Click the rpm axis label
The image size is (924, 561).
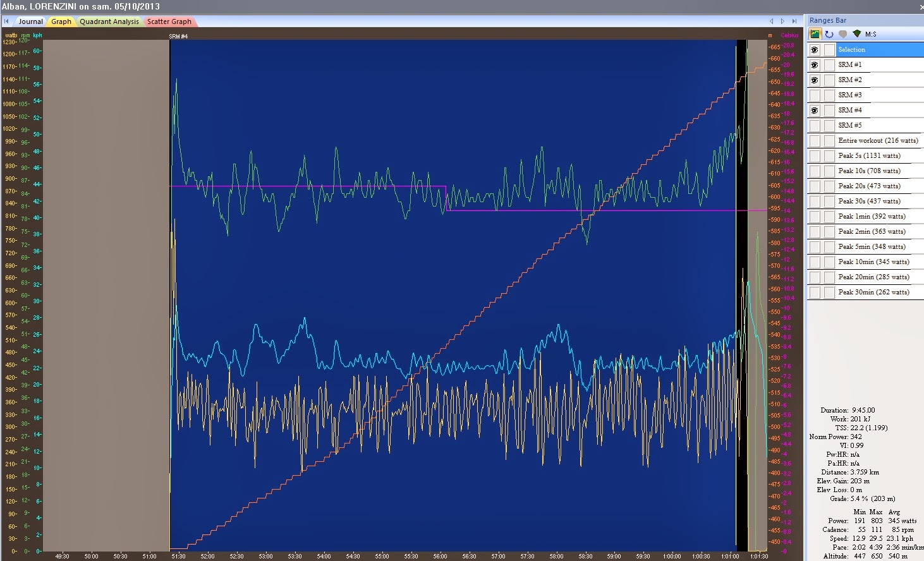(x=25, y=35)
